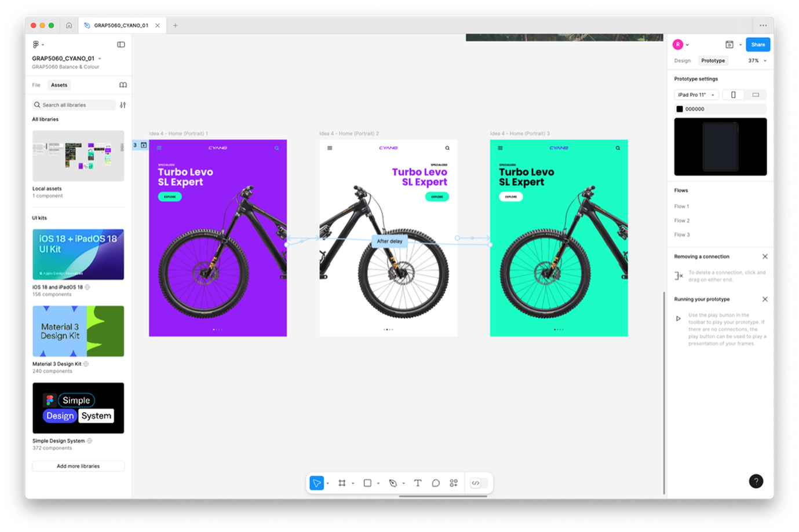Viewport: 799px width, 532px height.
Task: Switch to the File tab
Action: pyautogui.click(x=36, y=85)
